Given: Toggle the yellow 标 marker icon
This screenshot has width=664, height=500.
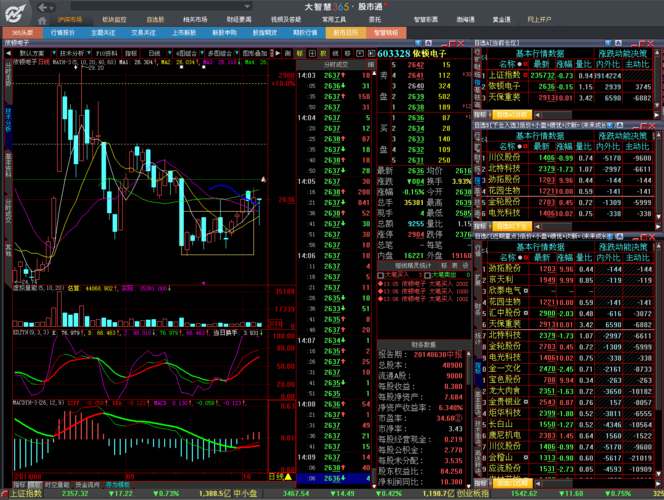Looking at the screenshot, I should coord(300,53).
